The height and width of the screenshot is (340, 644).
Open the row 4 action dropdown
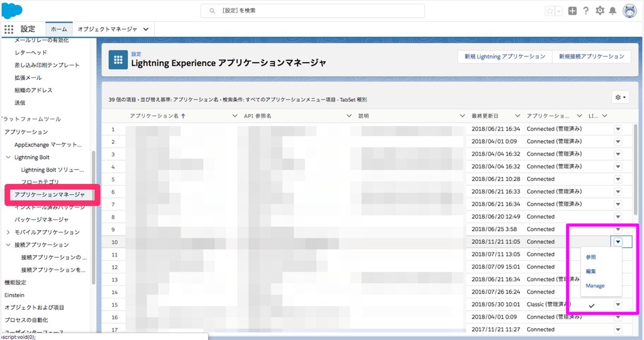pyautogui.click(x=618, y=167)
